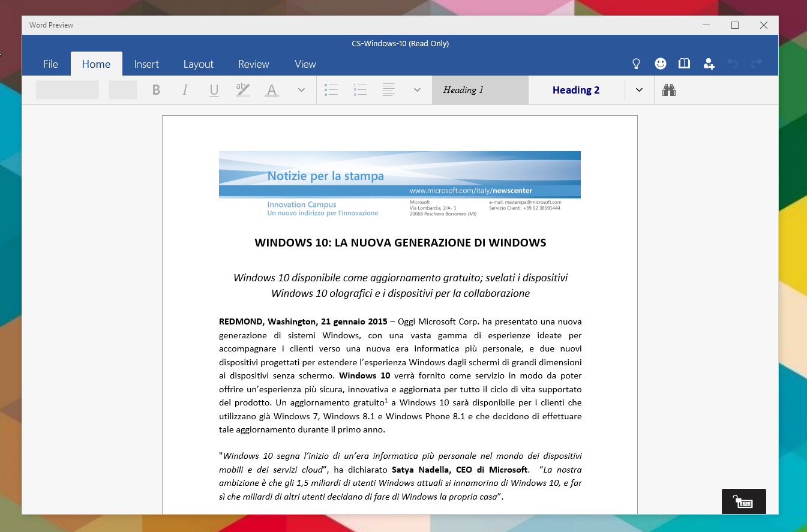Expand the styles gallery chevron
The width and height of the screenshot is (807, 532).
point(639,90)
